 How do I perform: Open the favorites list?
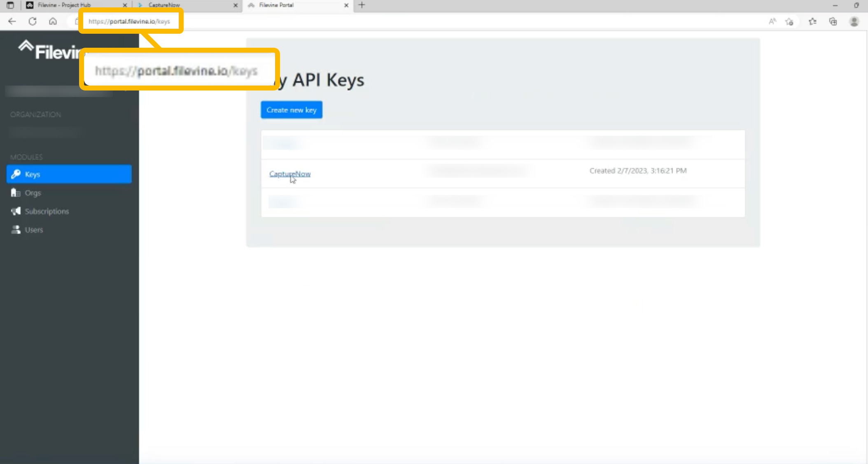[x=812, y=21]
